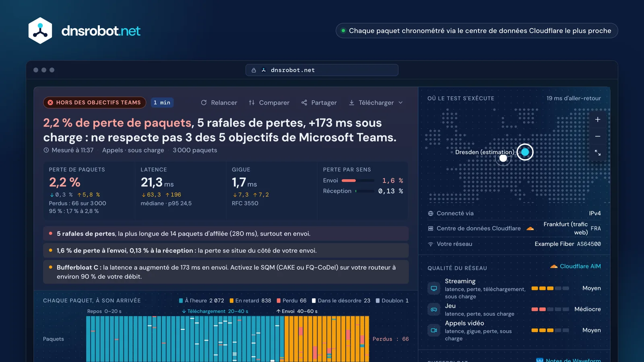
Task: Click the clock icon beside Mesuré à 11:37
Action: point(46,150)
